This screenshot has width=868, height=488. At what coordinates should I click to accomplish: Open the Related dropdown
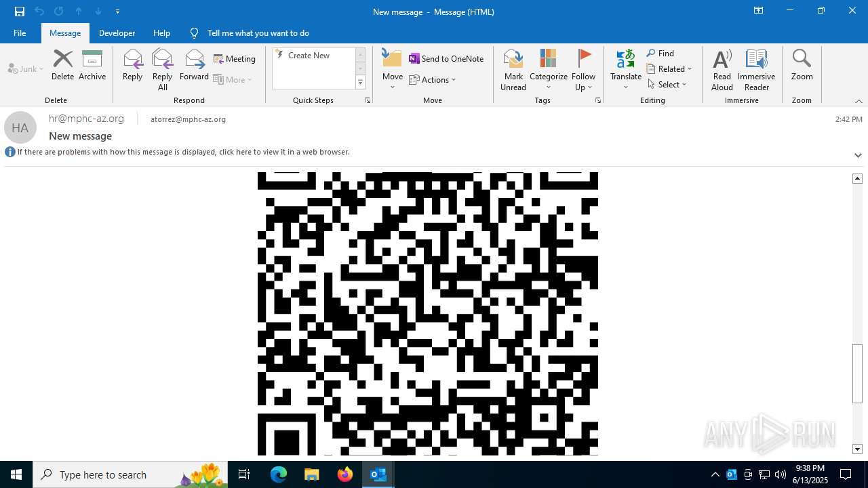(669, 69)
